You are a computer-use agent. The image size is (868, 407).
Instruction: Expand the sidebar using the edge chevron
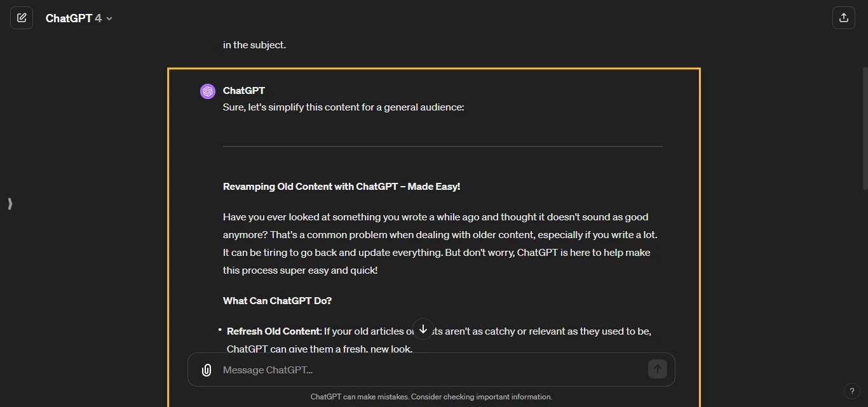click(x=10, y=204)
